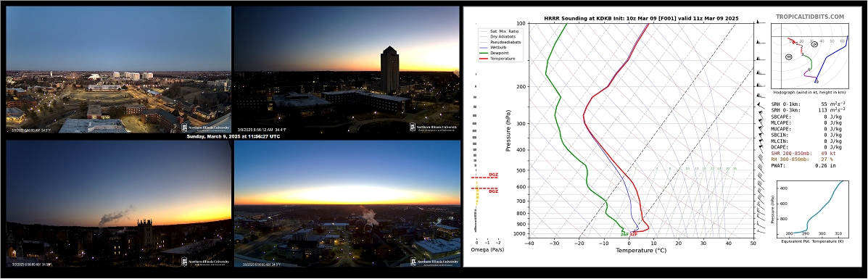Open the bottom-right horizon glow webcam view

(347, 204)
